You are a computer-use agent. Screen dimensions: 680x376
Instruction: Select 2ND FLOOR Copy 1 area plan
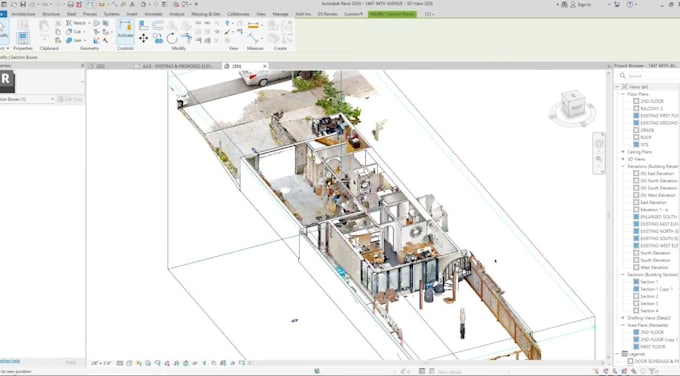[x=659, y=340]
